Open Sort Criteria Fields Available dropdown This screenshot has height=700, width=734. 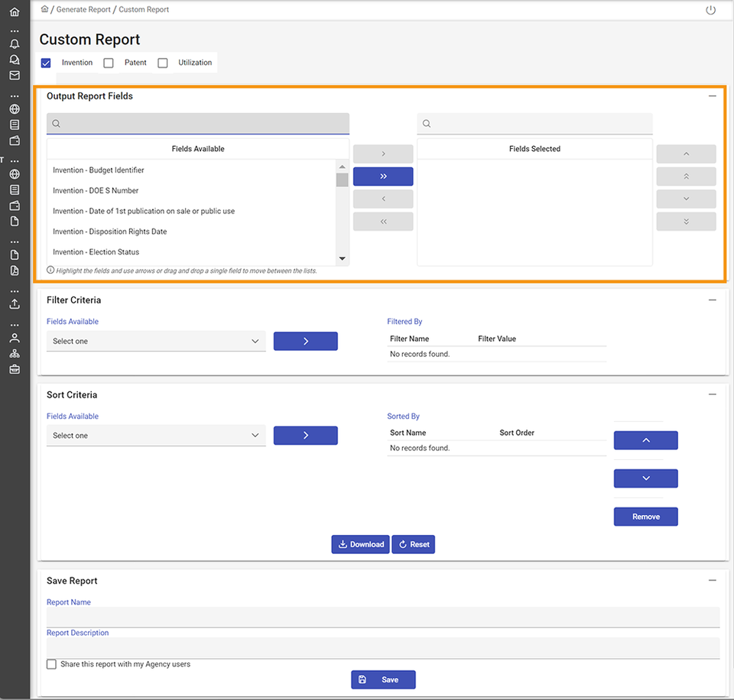point(156,436)
